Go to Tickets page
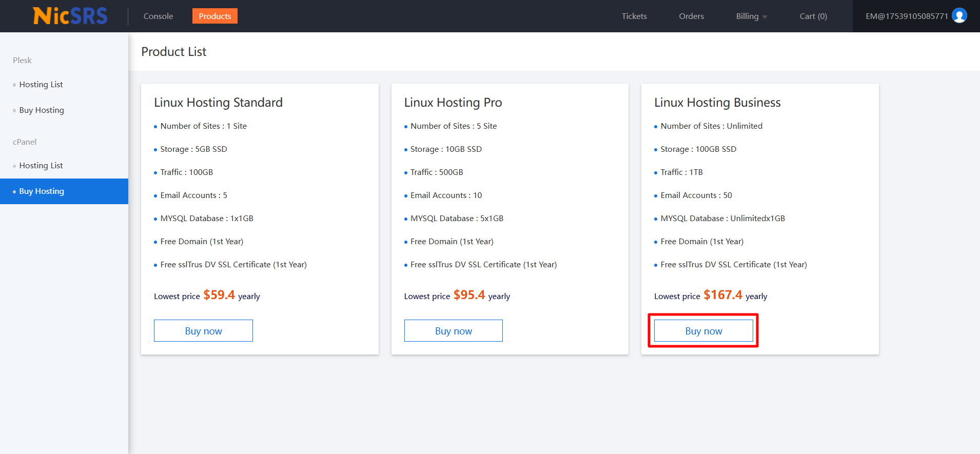980x454 pixels. (x=634, y=16)
